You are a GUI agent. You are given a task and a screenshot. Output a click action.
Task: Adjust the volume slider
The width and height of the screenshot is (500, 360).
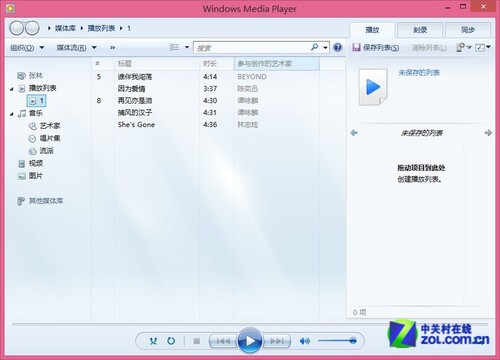pos(337,341)
